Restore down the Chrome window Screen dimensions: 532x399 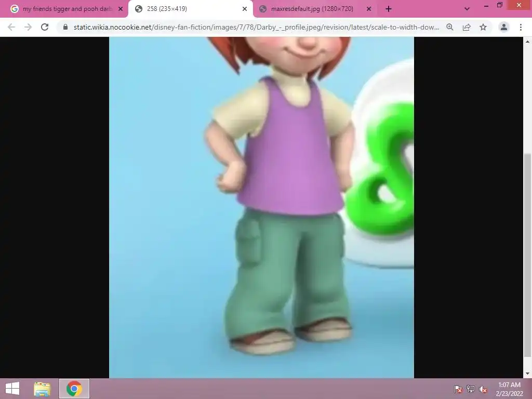pos(499,5)
